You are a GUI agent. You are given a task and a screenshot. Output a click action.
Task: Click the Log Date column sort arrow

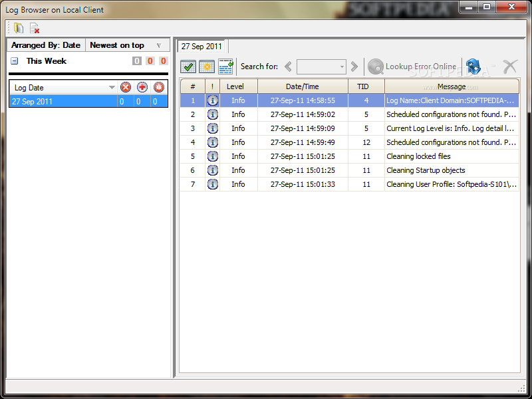112,88
